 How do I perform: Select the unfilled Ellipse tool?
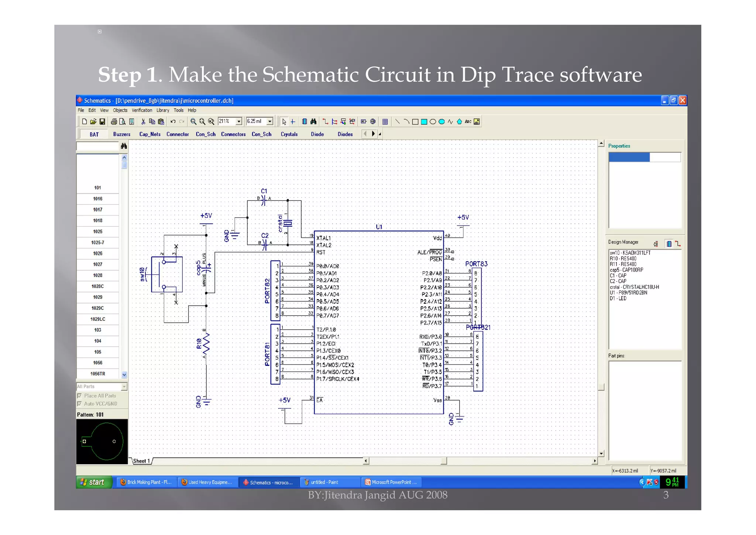tap(433, 121)
